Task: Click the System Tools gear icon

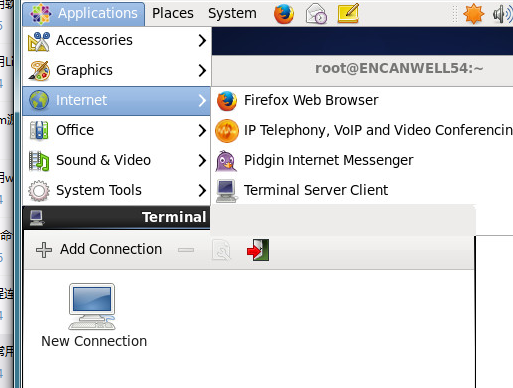Action: pyautogui.click(x=39, y=191)
